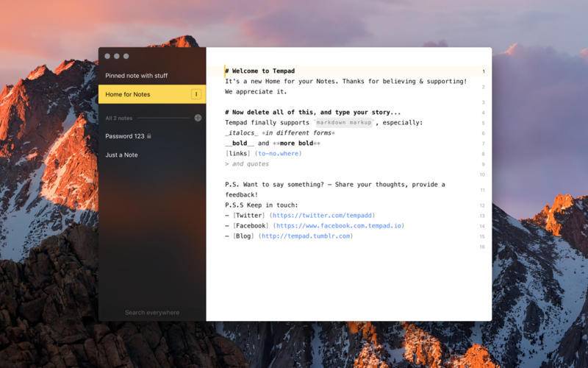The width and height of the screenshot is (588, 368).
Task: Click the '[Facebook]' label text
Action: 251,226
